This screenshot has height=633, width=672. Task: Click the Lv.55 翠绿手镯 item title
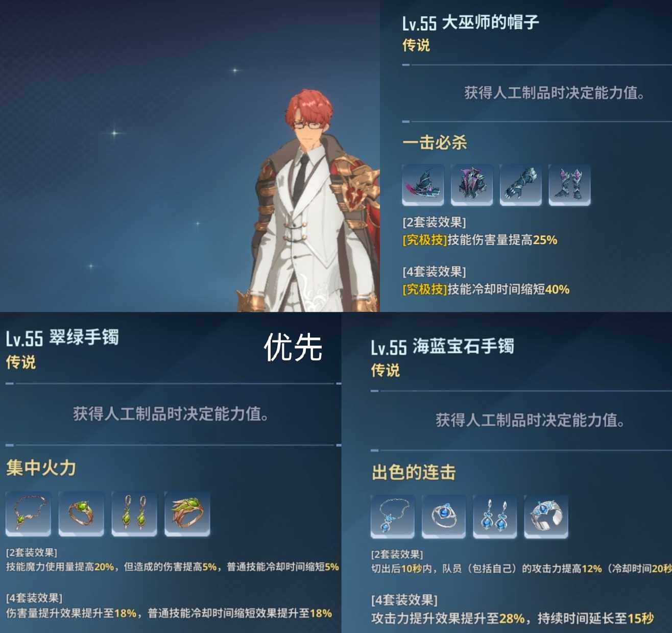[62, 338]
